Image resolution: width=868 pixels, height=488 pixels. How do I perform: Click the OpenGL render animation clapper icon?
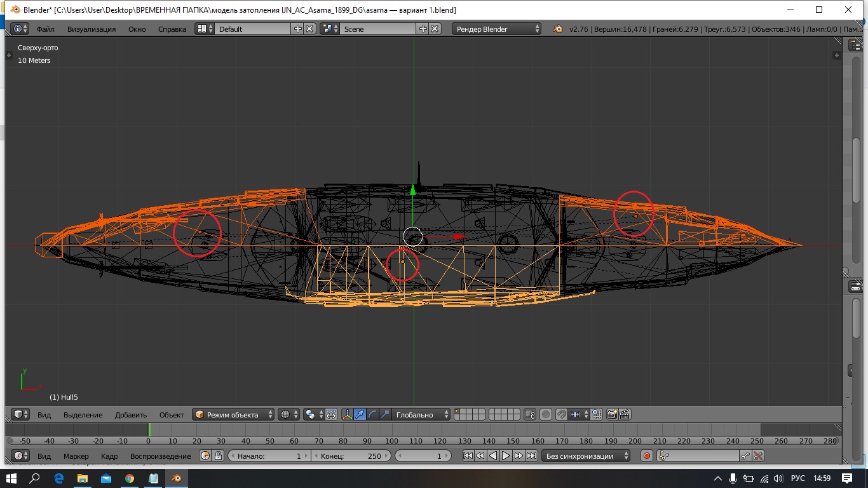625,414
